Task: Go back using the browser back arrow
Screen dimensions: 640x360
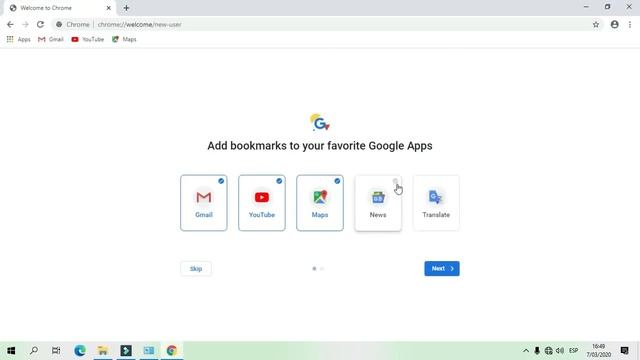Action: click(x=10, y=24)
